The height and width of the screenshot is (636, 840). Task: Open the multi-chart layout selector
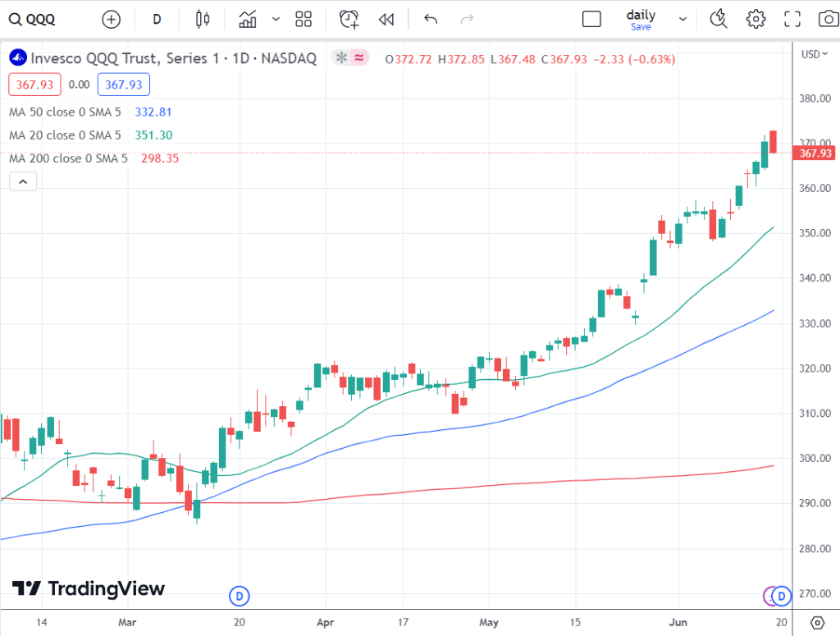[x=303, y=19]
